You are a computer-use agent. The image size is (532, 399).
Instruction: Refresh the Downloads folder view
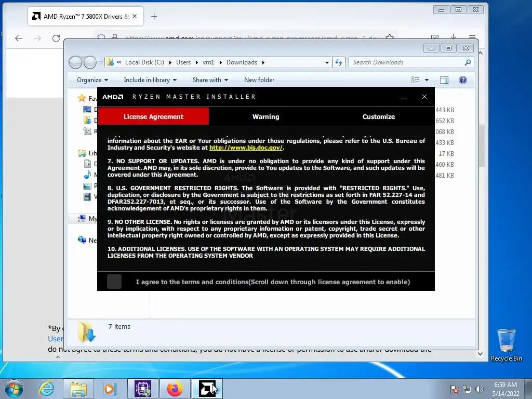339,62
